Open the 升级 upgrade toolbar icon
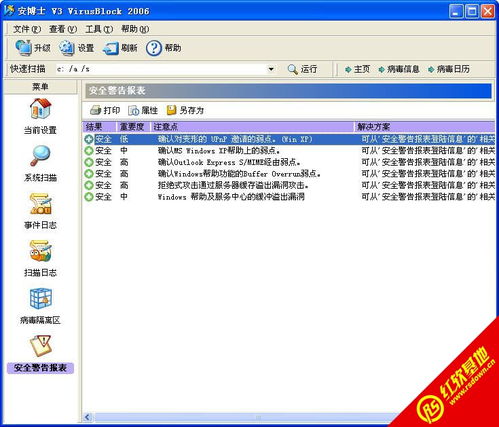Image resolution: width=499 pixels, height=427 pixels. point(23,48)
